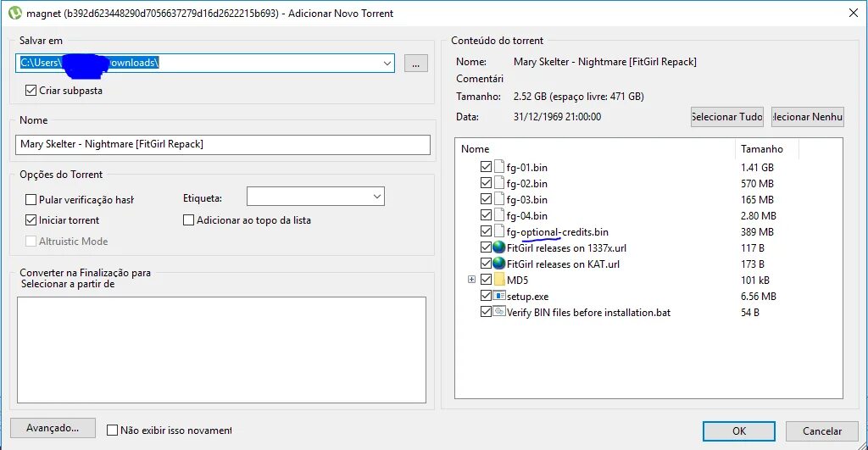Select the MD5 folder name
Image resolution: width=868 pixels, height=450 pixels.
click(x=518, y=280)
